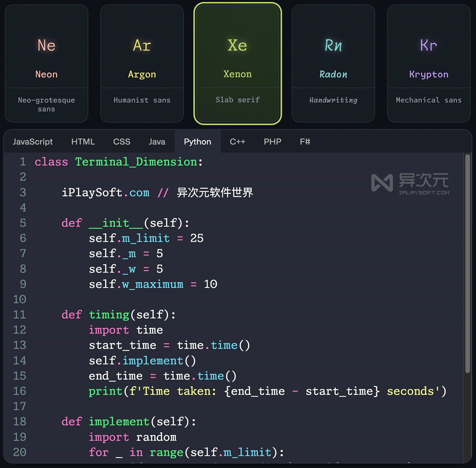Click the Ar element symbol icon
The height and width of the screenshot is (468, 476).
coord(142,45)
